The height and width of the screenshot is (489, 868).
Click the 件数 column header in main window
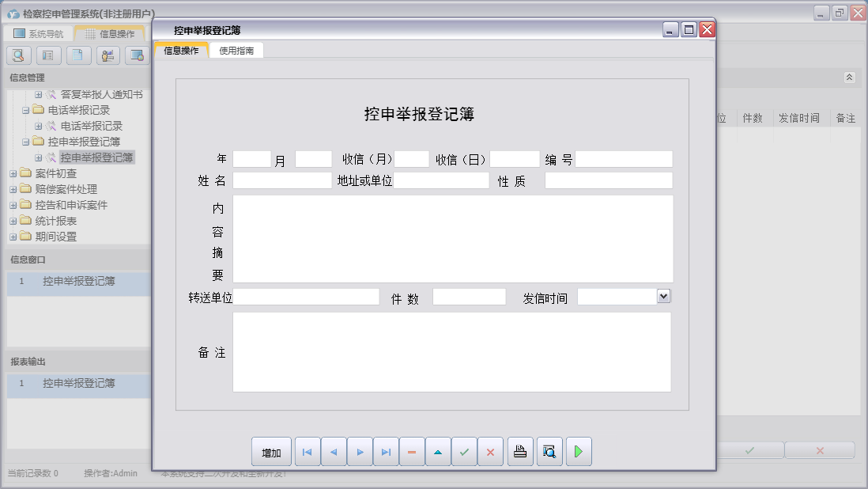(753, 118)
